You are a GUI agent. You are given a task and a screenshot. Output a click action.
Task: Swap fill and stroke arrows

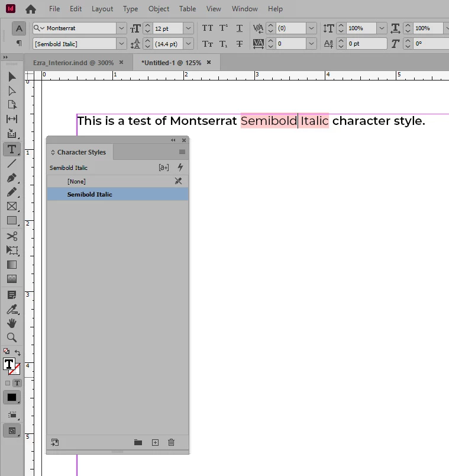(x=18, y=352)
